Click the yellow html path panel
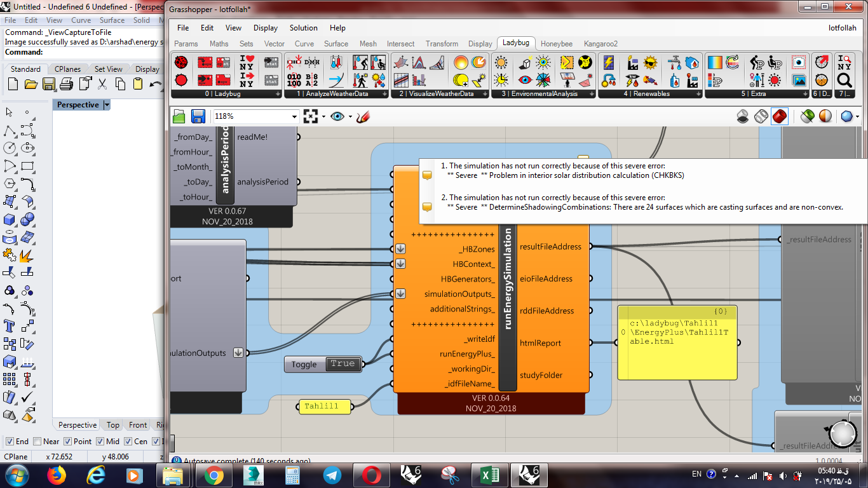868x488 pixels. [x=677, y=342]
